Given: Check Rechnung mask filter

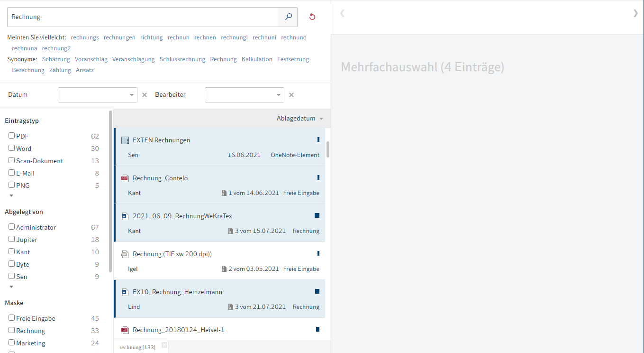Looking at the screenshot, I should tap(12, 330).
